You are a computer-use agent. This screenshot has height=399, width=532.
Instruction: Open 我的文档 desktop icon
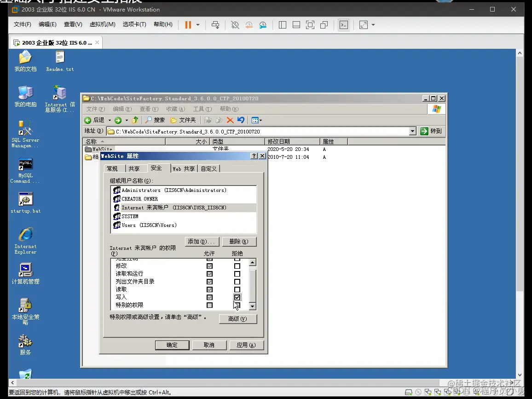(x=25, y=61)
